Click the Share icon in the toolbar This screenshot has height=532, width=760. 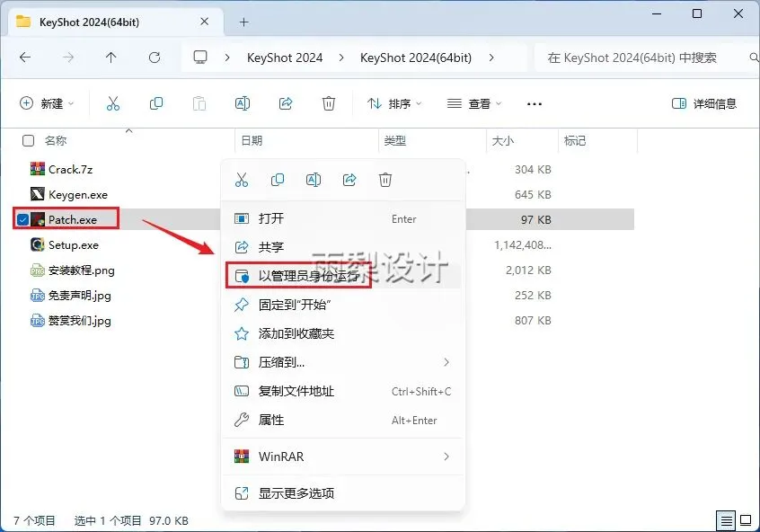(286, 103)
